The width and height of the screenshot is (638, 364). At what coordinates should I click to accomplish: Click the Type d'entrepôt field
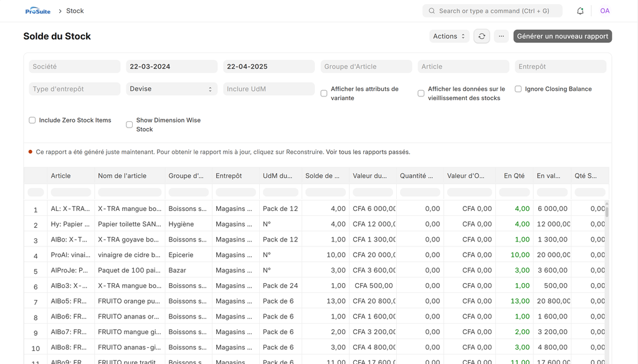pyautogui.click(x=75, y=89)
